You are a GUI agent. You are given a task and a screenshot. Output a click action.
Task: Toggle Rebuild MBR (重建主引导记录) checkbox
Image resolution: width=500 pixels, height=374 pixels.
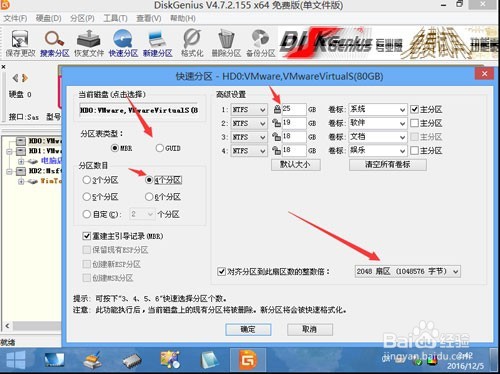[87, 236]
